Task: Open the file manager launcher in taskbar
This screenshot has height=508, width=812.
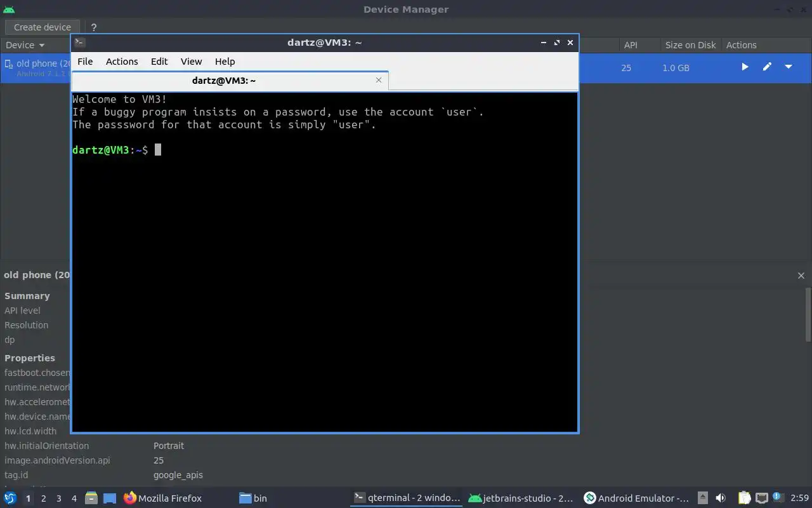Action: tap(91, 498)
